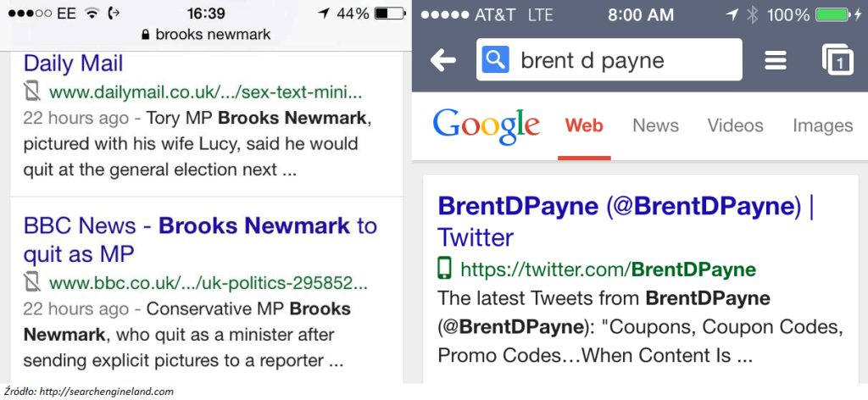The image size is (868, 400).
Task: Tap the 'brooks newmark' address bar
Action: click(206, 35)
